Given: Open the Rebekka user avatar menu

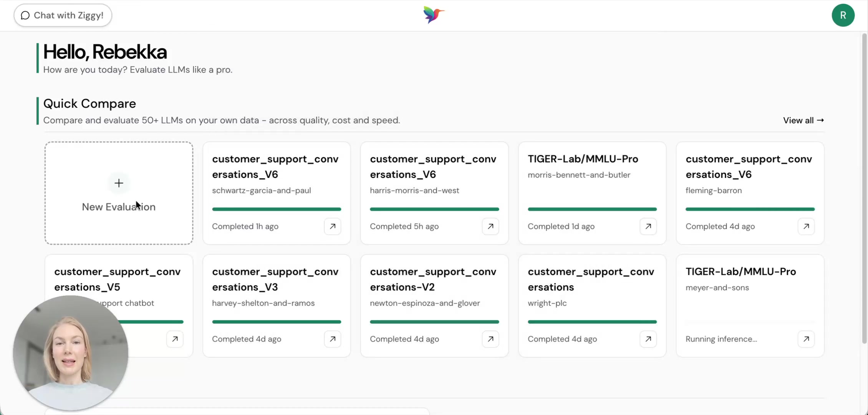Looking at the screenshot, I should pos(843,15).
